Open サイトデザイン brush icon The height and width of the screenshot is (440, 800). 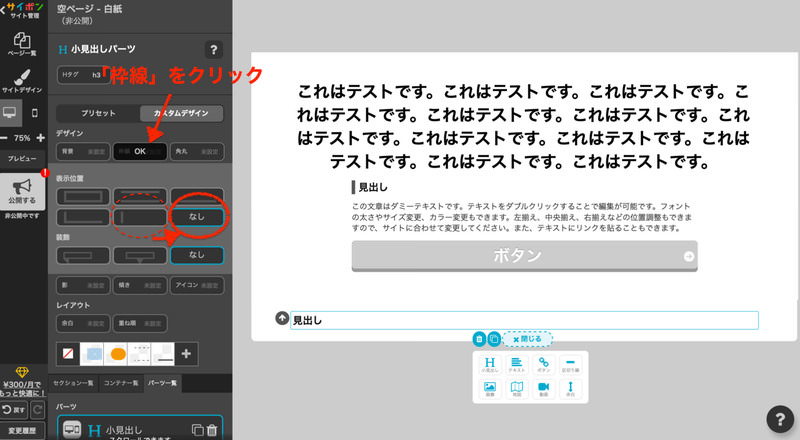[22, 81]
